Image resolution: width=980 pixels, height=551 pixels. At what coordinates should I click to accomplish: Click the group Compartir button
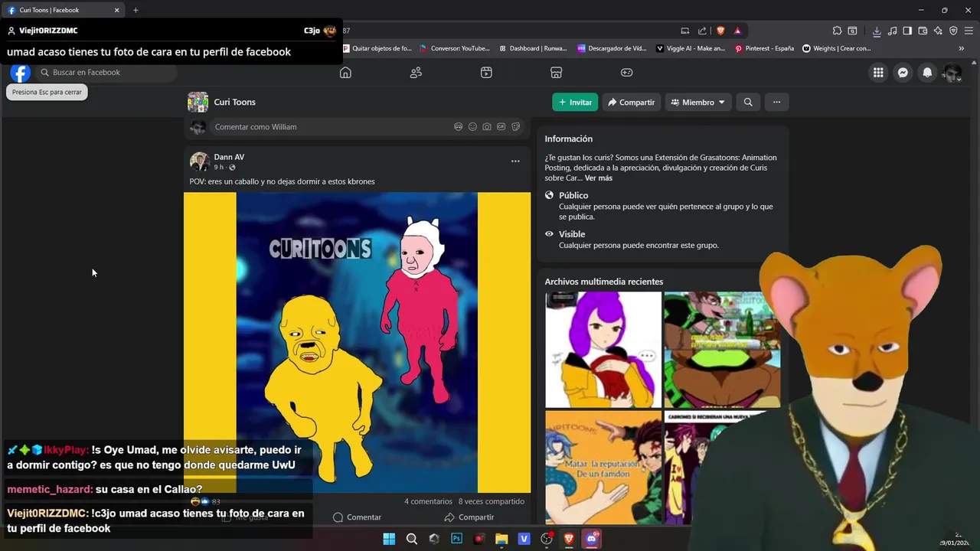point(632,103)
